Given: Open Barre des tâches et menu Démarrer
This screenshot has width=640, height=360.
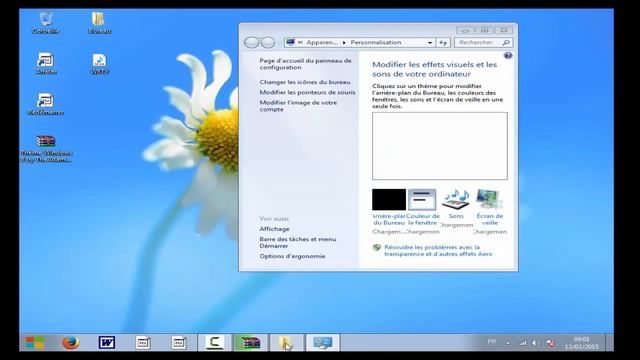Looking at the screenshot, I should click(298, 242).
